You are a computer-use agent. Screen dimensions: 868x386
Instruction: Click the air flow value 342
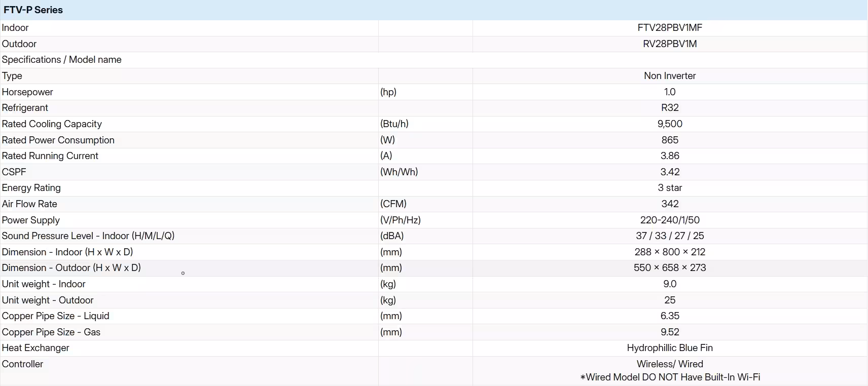(670, 204)
